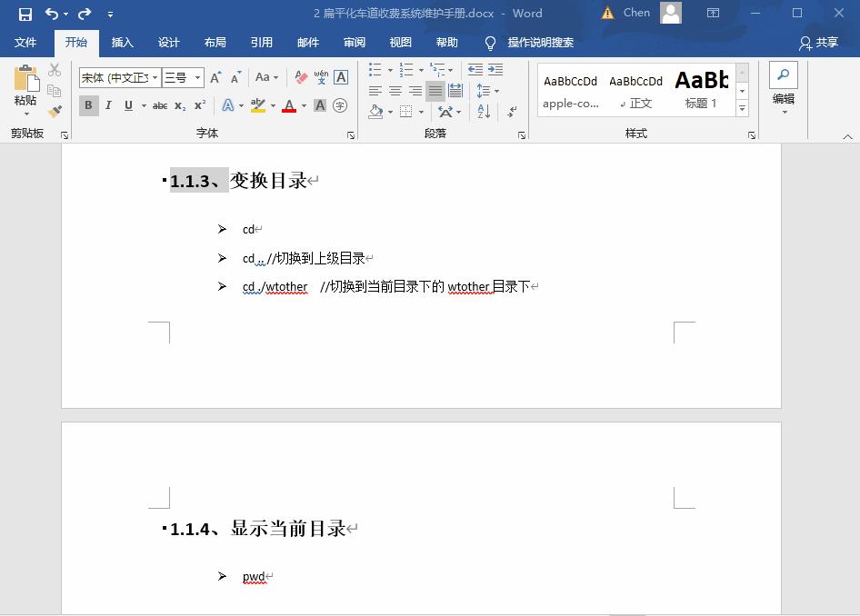This screenshot has width=860, height=616.
Task: Click the Format Painter icon
Action: [x=54, y=110]
